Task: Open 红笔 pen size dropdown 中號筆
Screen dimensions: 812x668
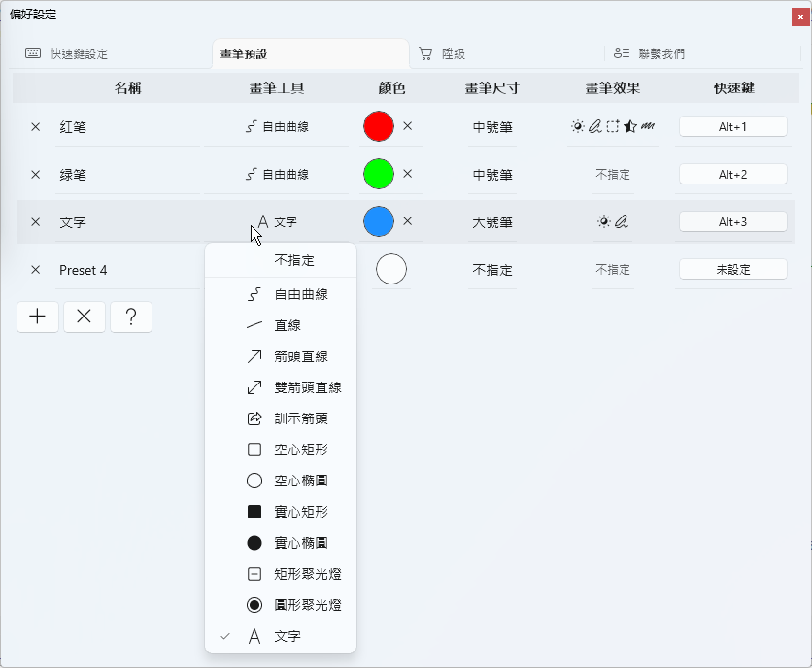Action: [492, 127]
